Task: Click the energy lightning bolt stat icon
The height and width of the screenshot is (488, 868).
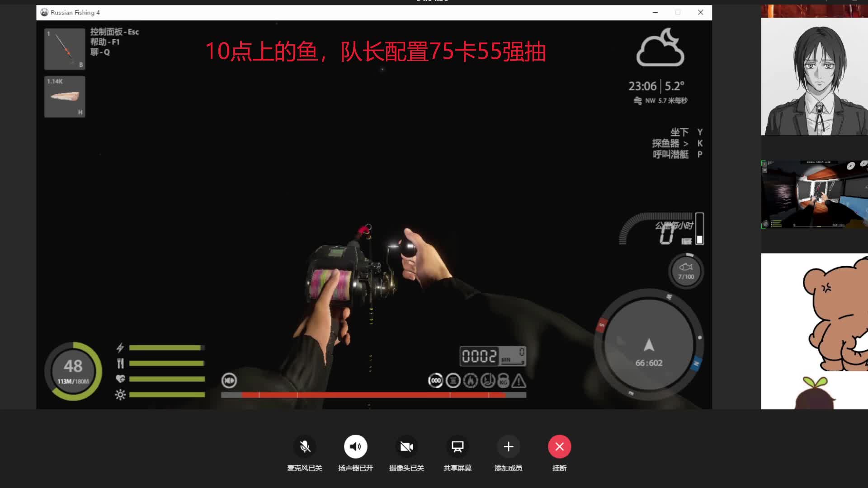Action: pyautogui.click(x=120, y=348)
